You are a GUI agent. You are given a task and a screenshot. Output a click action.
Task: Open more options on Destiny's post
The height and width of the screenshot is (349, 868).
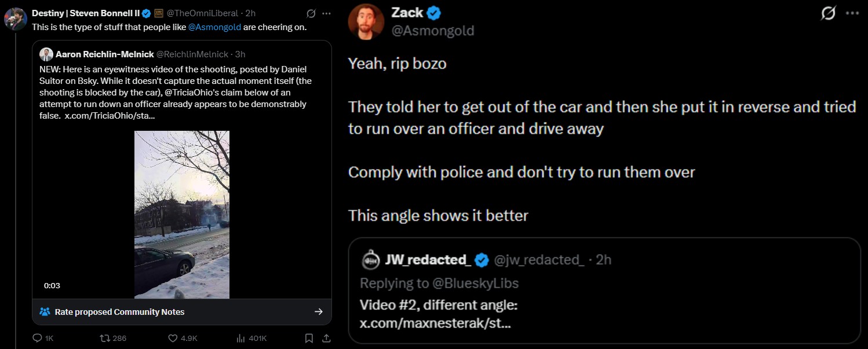coord(326,13)
